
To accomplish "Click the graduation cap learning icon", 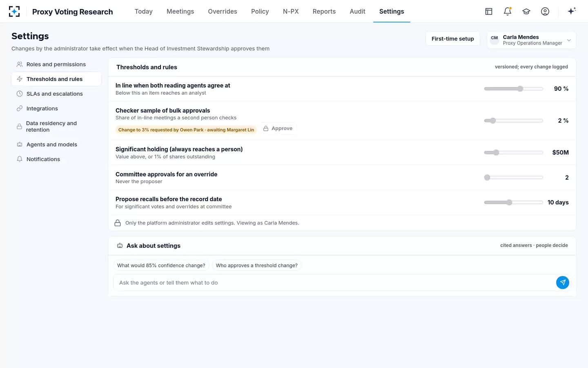I will pyautogui.click(x=526, y=11).
